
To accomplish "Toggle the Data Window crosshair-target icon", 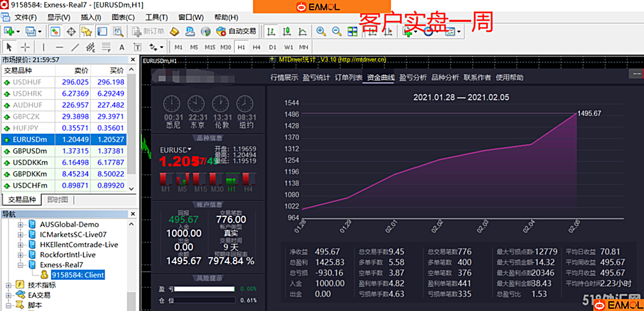I will (71, 31).
